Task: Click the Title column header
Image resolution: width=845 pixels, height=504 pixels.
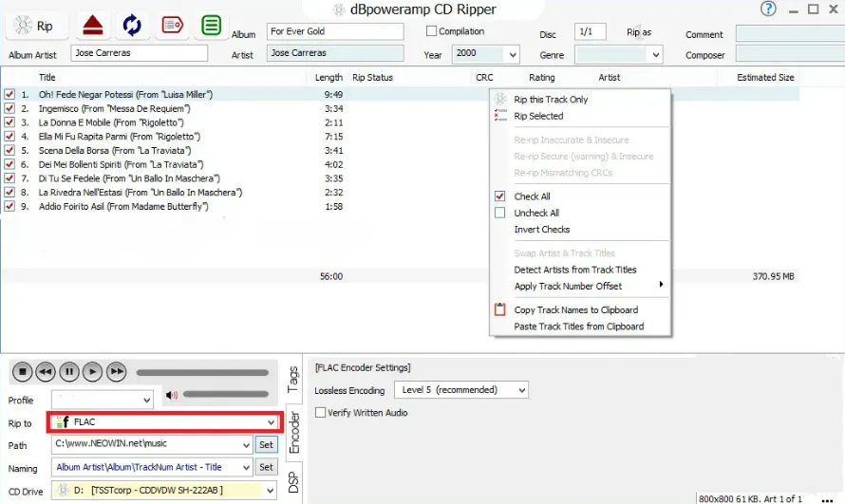Action: 47,78
